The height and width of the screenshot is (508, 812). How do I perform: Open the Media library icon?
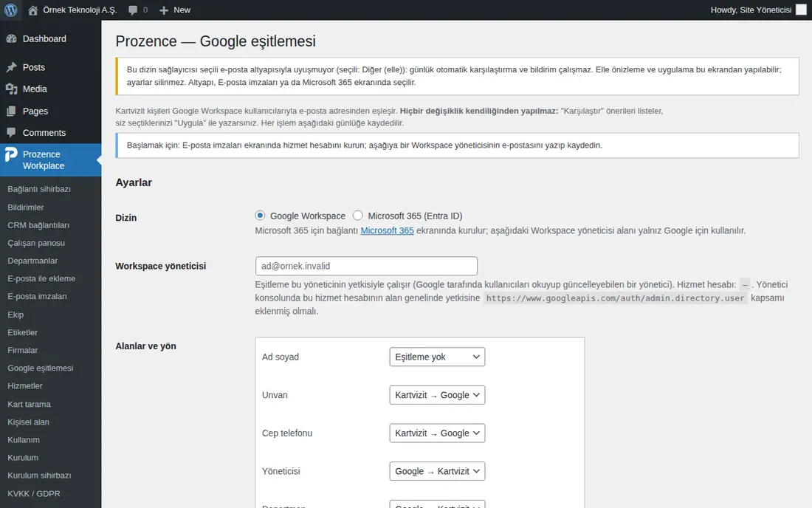[x=11, y=89]
